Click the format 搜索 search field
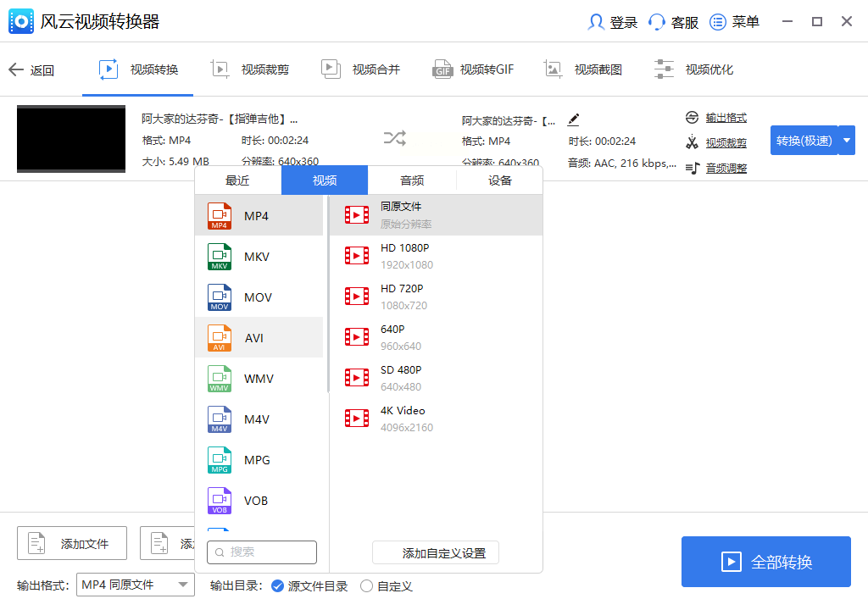868x610 pixels. [x=263, y=552]
